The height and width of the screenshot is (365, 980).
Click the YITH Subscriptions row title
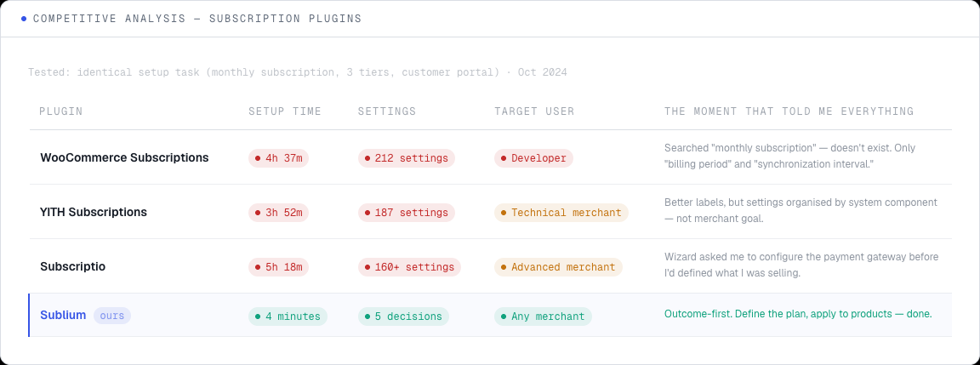click(x=94, y=212)
